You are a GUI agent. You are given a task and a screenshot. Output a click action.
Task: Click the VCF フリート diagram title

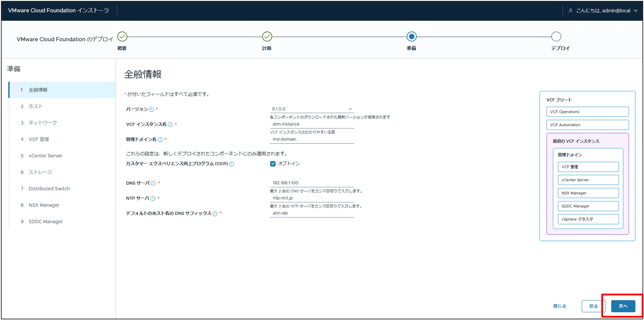point(559,100)
